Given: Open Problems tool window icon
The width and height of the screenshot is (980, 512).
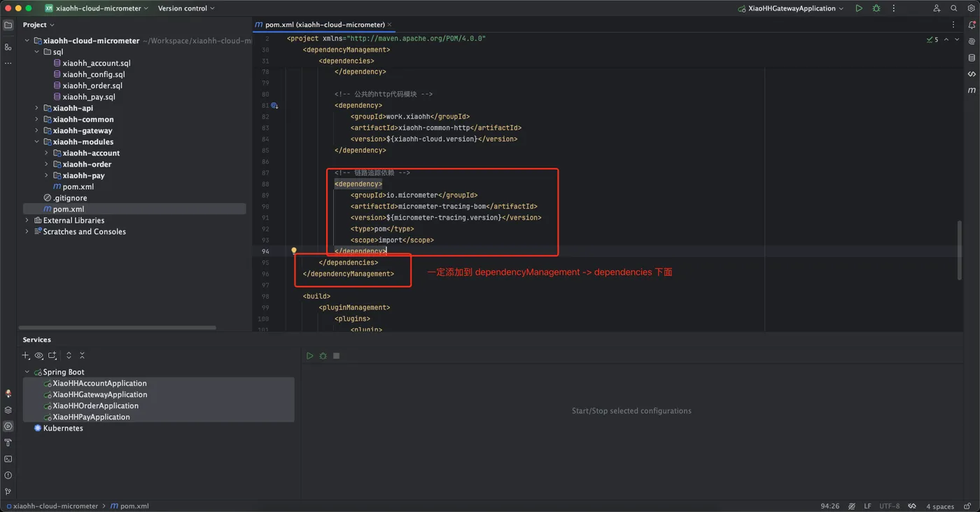Looking at the screenshot, I should 8,476.
